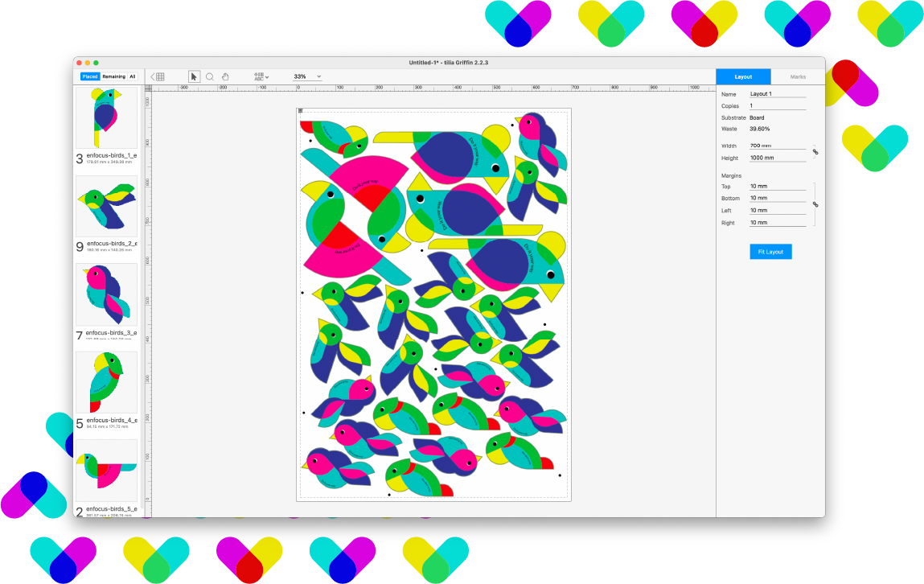The width and height of the screenshot is (924, 584).
Task: Toggle the width-height link chain icon
Action: point(815,151)
